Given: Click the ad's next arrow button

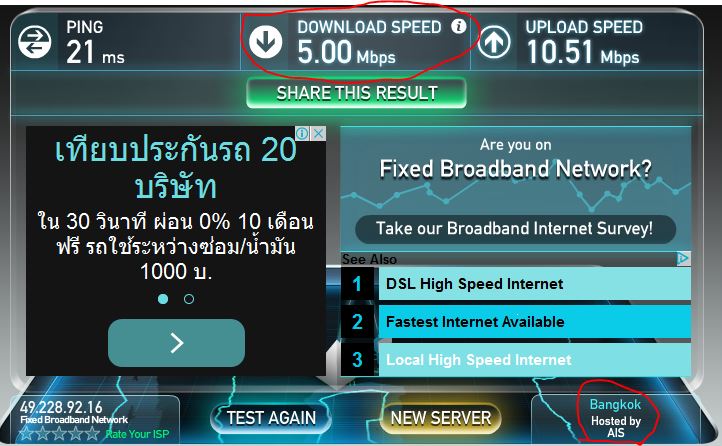Looking at the screenshot, I should 176,343.
